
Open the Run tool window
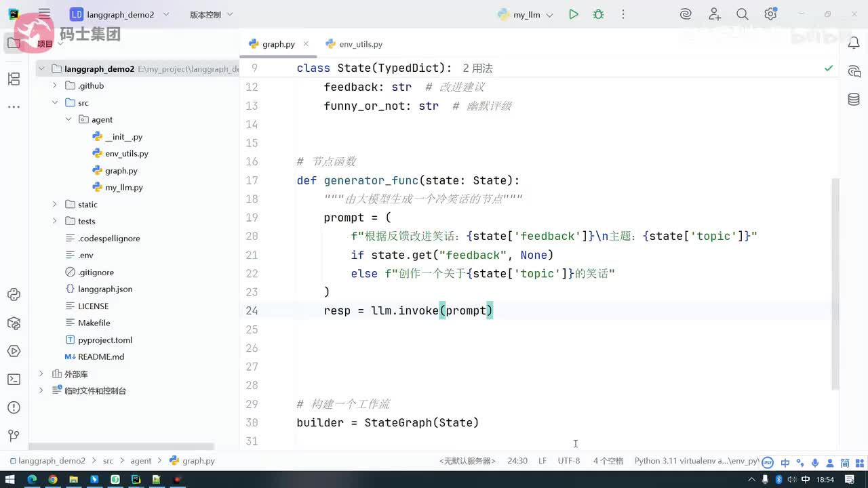pos(14,351)
